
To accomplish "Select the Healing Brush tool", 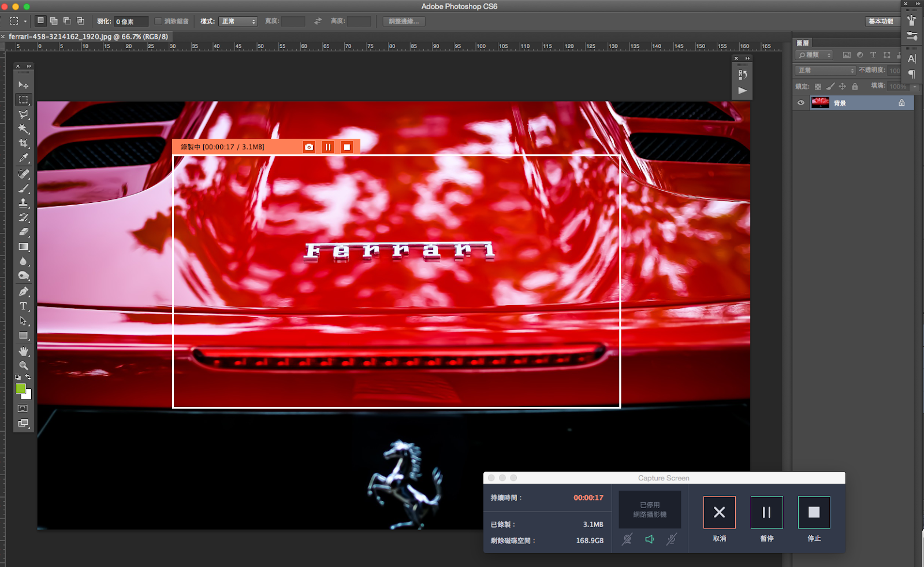I will pyautogui.click(x=23, y=174).
